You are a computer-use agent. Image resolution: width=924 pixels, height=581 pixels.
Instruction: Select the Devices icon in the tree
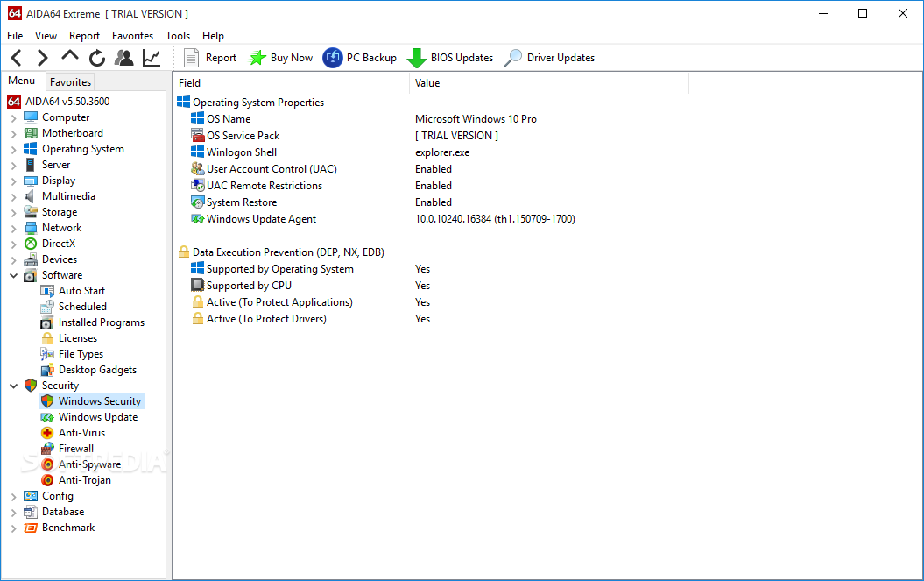[30, 259]
